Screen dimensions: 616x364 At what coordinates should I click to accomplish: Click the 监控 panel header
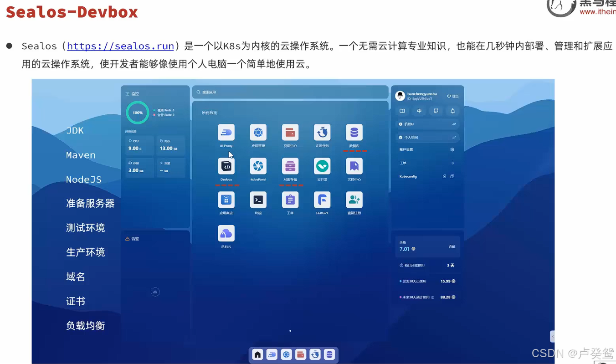point(133,93)
